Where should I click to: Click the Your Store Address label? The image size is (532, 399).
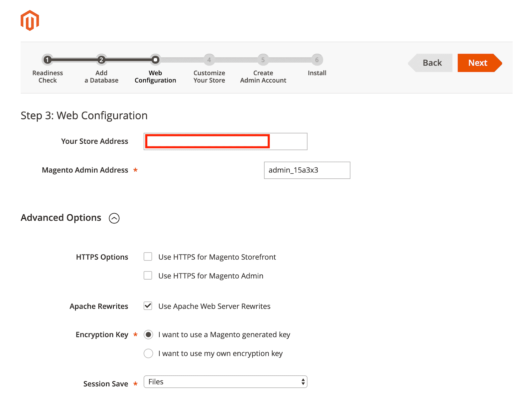94,141
